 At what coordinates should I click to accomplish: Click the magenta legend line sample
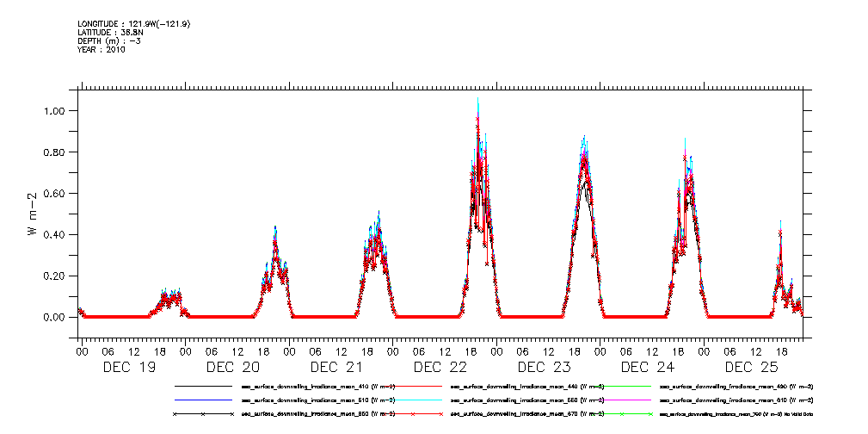click(x=624, y=400)
